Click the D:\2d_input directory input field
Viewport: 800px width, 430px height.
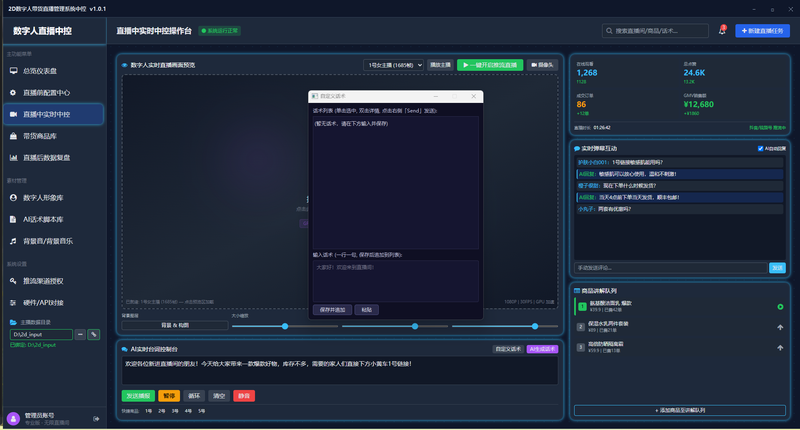coord(41,335)
